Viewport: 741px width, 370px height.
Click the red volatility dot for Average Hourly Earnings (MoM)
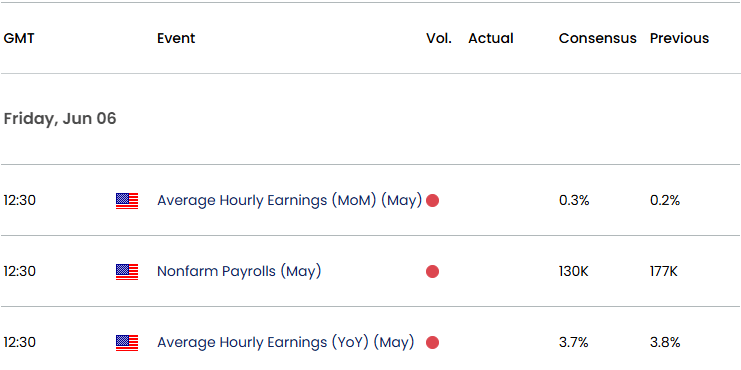coord(432,201)
